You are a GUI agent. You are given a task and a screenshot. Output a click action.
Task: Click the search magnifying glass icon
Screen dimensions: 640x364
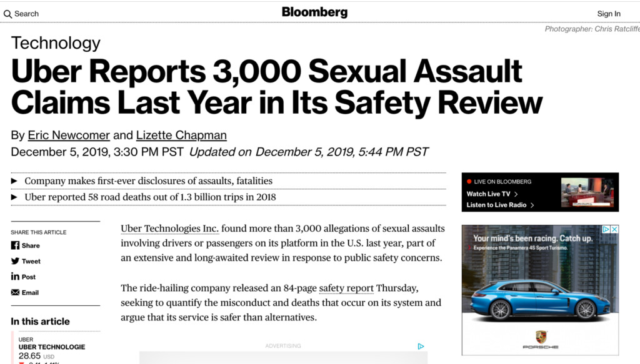pos(7,13)
